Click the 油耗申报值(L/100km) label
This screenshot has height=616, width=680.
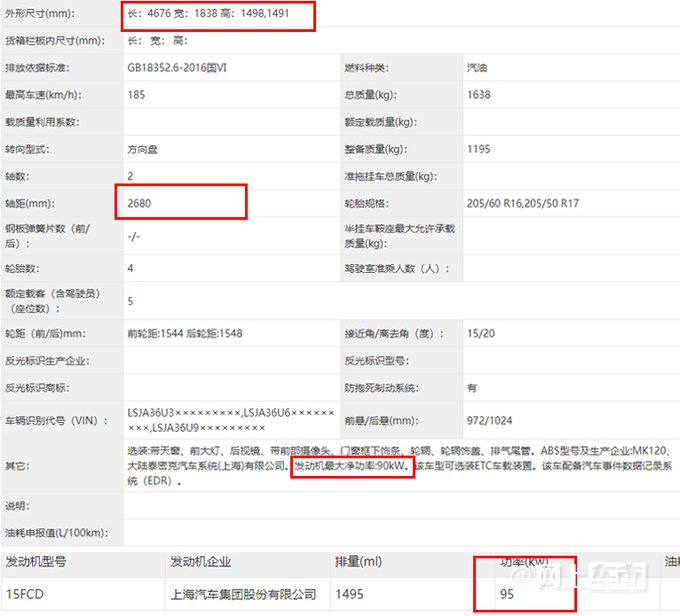(x=56, y=533)
